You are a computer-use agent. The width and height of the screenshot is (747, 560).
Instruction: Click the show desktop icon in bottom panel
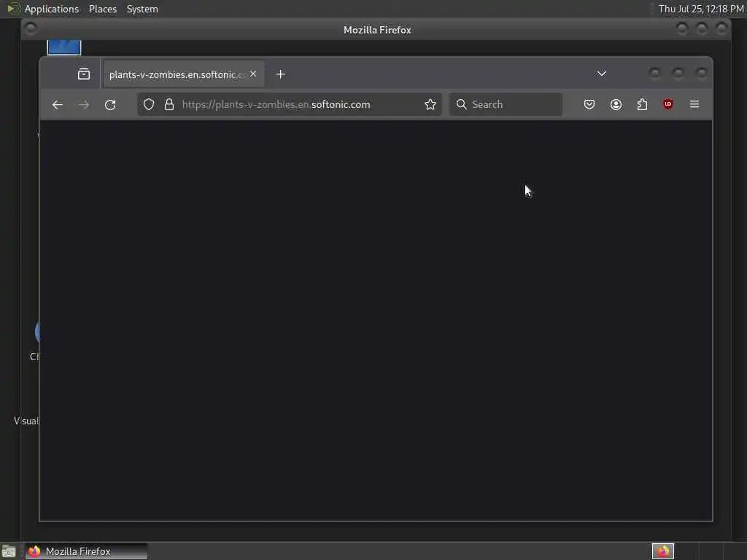coord(9,552)
